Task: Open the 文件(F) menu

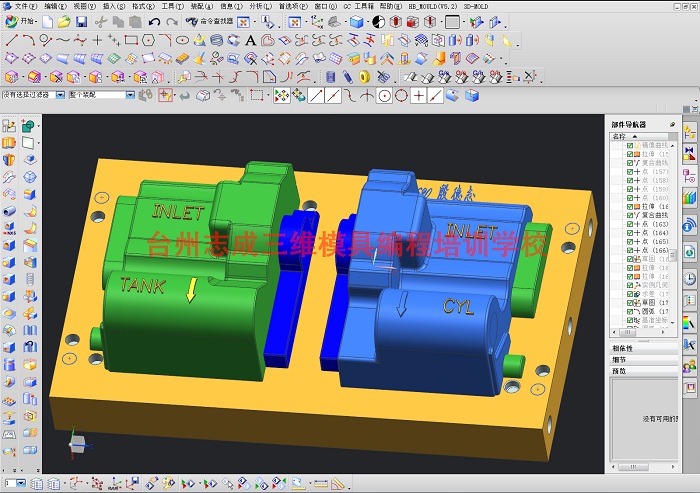Action: tap(25, 6)
